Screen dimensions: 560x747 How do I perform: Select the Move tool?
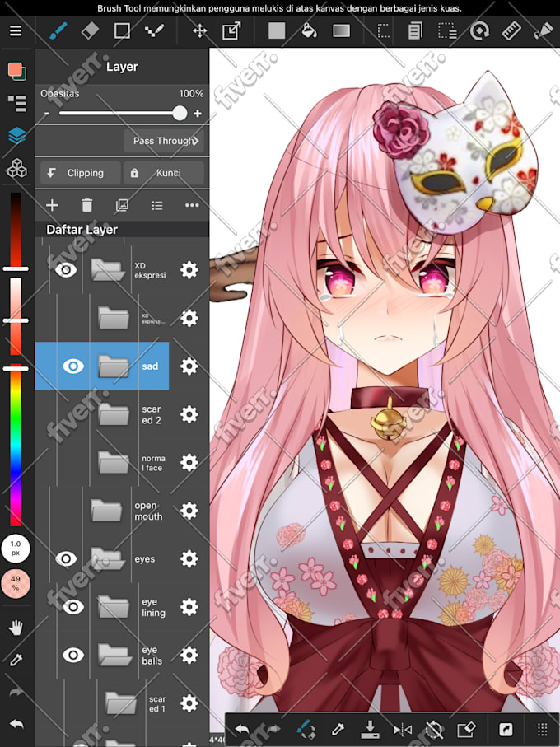(199, 31)
